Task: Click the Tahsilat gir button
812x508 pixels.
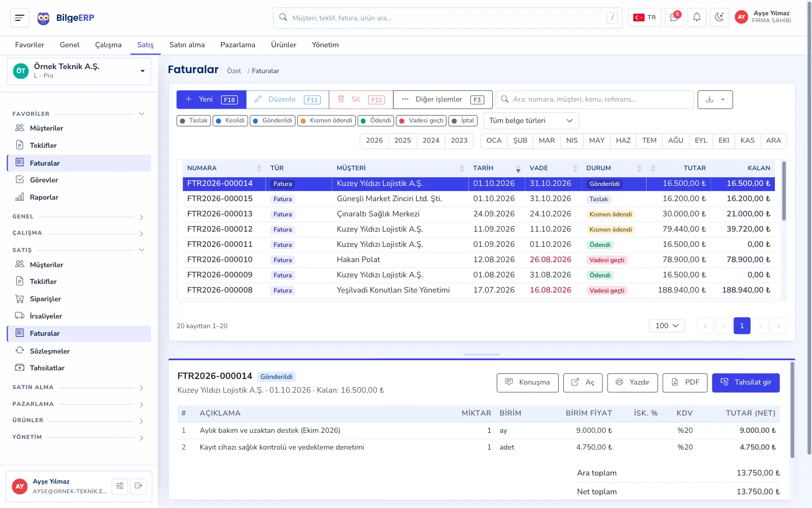Action: (746, 383)
